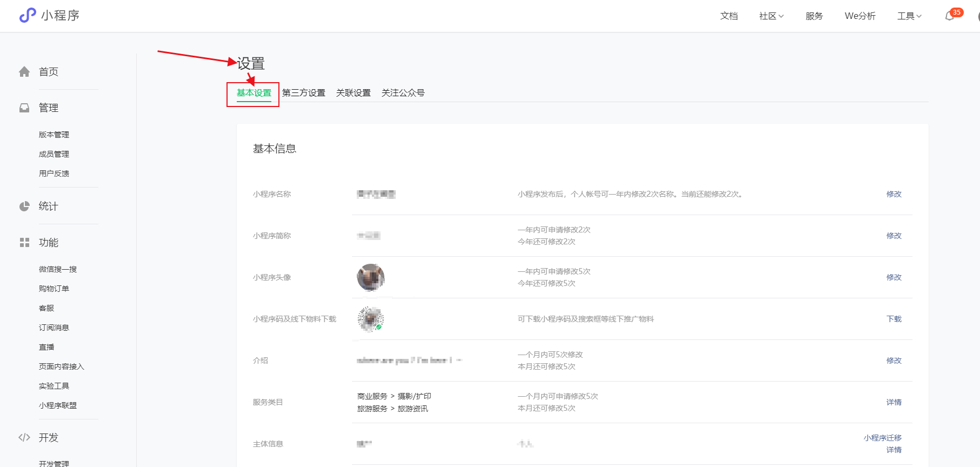Click the 功能 grid icon
This screenshot has height=467, width=980.
tap(24, 243)
